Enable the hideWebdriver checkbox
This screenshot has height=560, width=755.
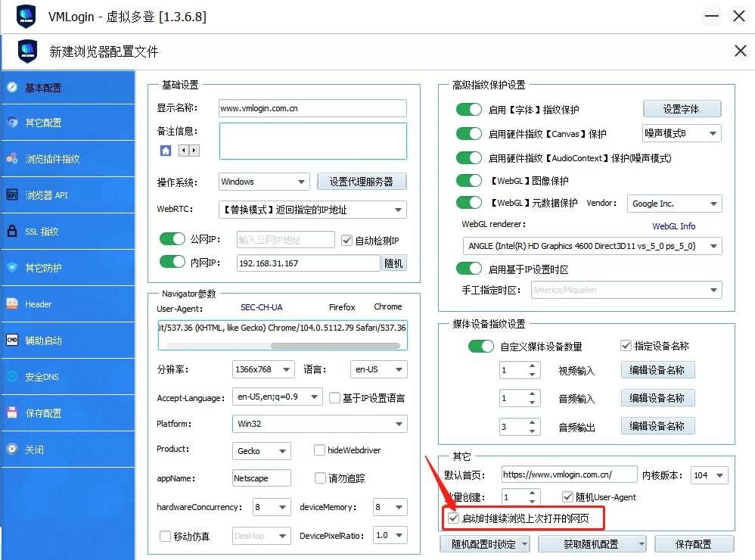point(320,450)
